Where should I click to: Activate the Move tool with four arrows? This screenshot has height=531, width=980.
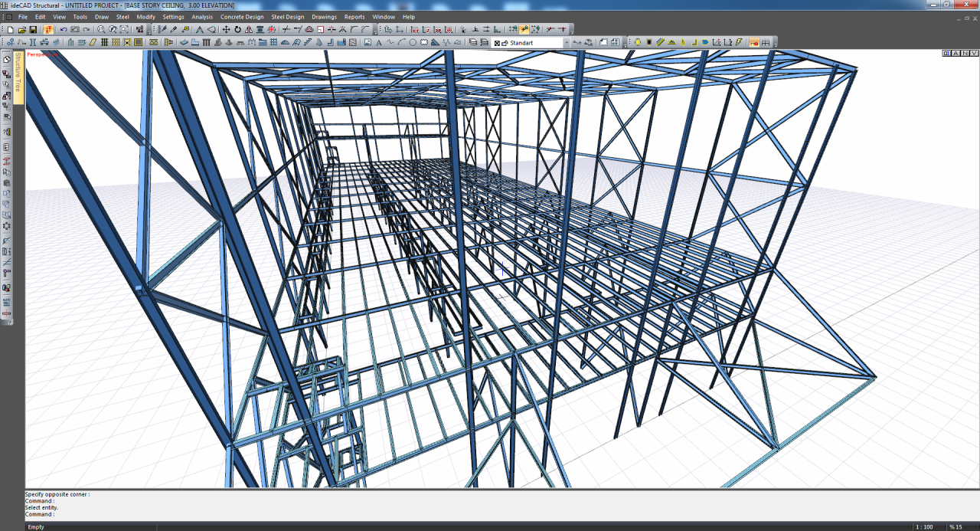[226, 29]
